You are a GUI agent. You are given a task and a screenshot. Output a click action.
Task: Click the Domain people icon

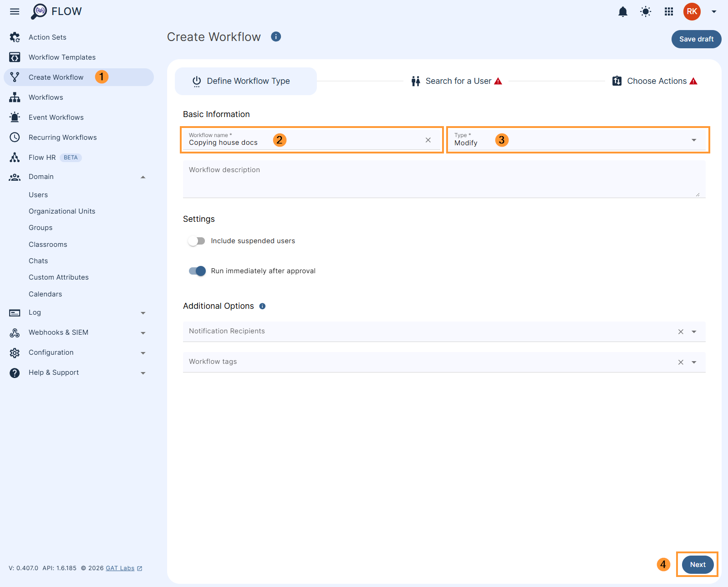click(15, 177)
